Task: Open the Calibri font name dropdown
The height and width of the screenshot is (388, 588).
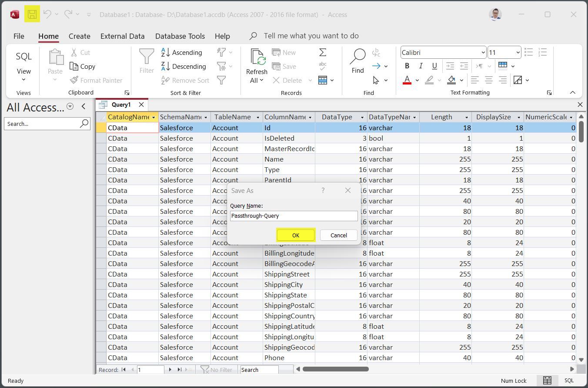Action: [x=483, y=52]
